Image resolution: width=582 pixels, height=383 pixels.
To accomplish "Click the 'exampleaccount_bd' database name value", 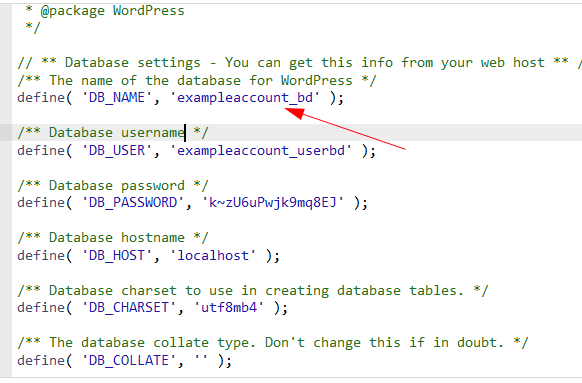I will [245, 98].
